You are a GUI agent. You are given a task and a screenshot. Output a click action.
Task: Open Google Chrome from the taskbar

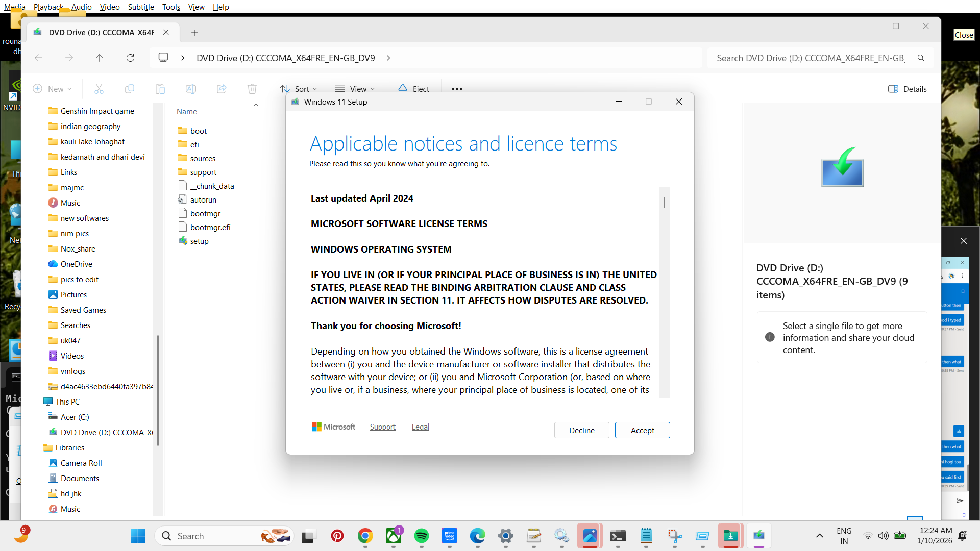point(365,536)
